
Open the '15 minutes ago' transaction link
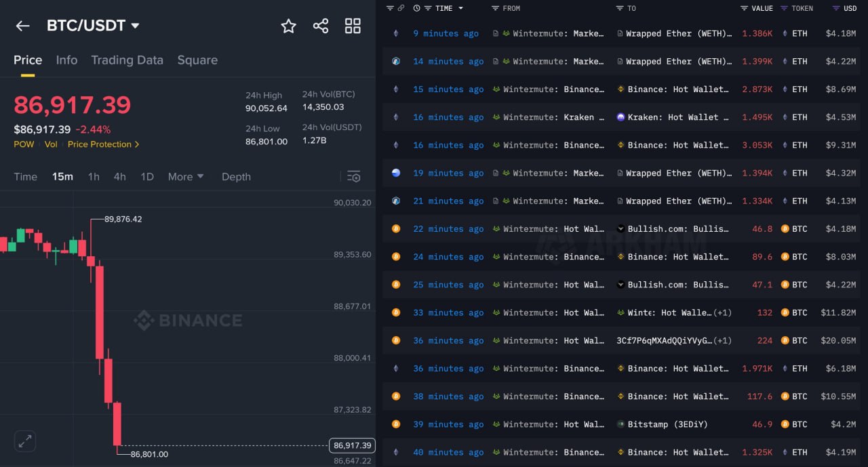pos(448,89)
